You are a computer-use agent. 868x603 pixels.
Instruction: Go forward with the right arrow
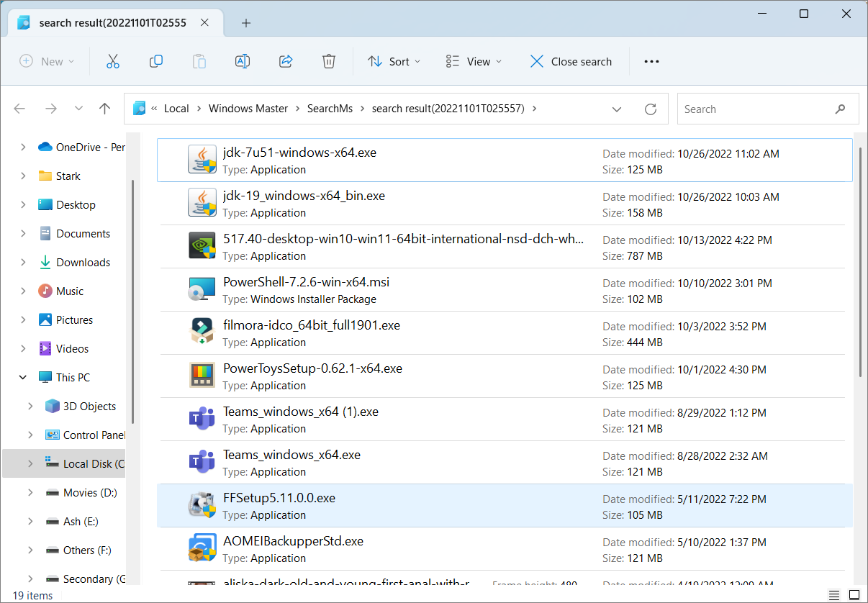pos(50,109)
